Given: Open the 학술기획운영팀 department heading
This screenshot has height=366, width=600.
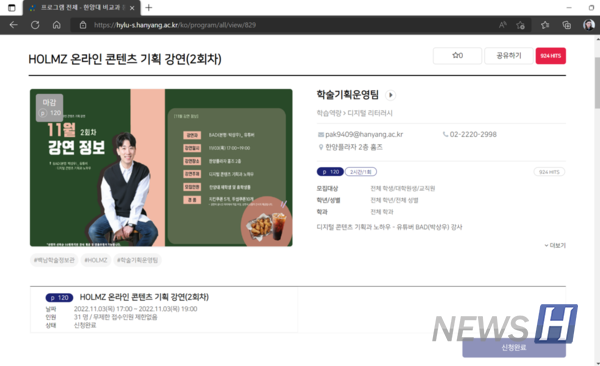Looking at the screenshot, I should click(x=347, y=95).
